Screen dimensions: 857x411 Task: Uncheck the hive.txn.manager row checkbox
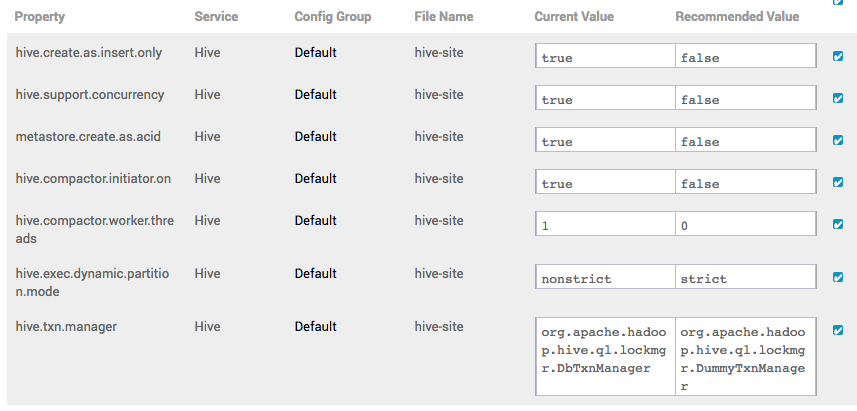coord(838,331)
